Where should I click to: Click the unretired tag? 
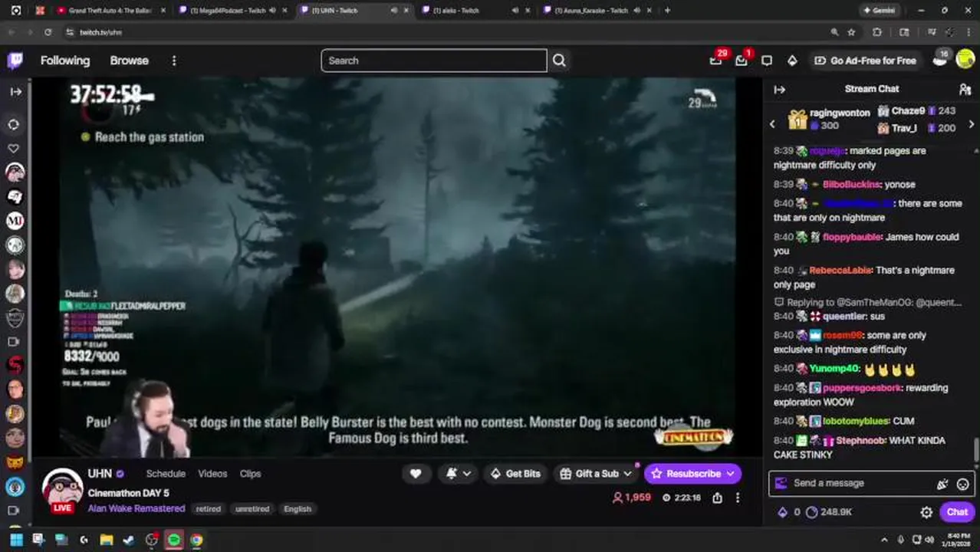(252, 509)
